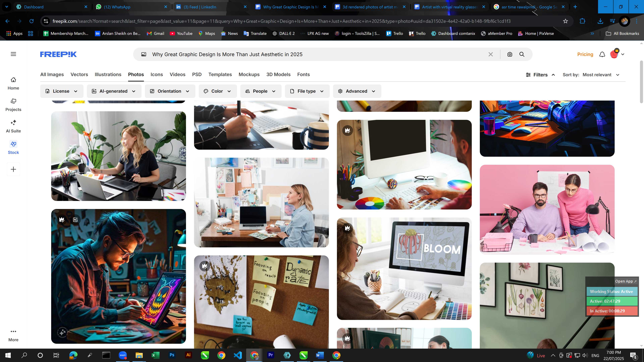
Task: Select the Videos category tab
Action: click(177, 74)
